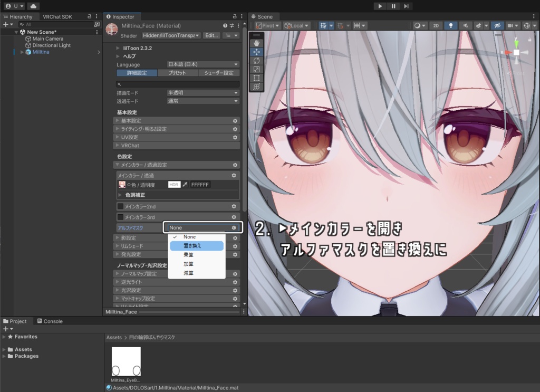Open the cloud services icon
This screenshot has width=540, height=392.
pos(33,6)
